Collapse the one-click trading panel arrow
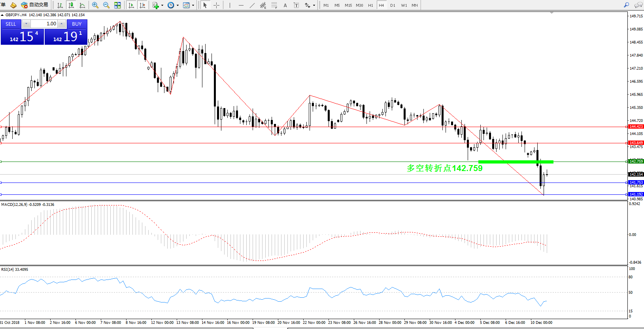644x329 pixels. tap(2, 15)
